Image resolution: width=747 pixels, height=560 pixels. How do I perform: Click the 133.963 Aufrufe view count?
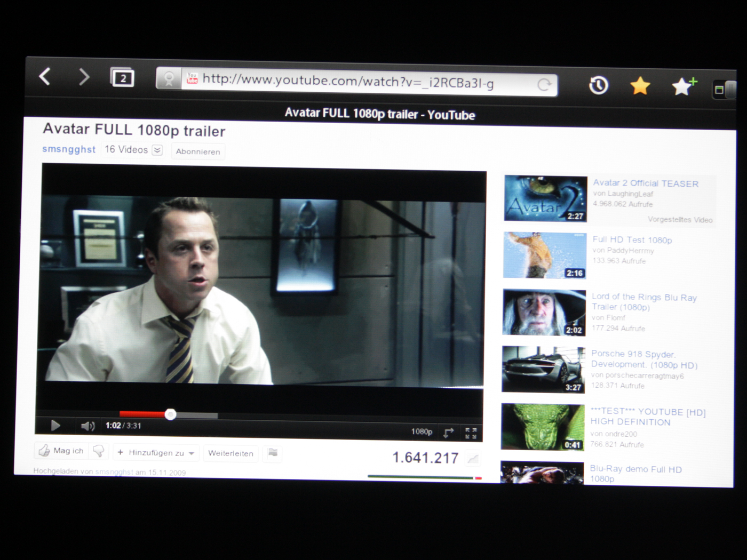coord(619,261)
